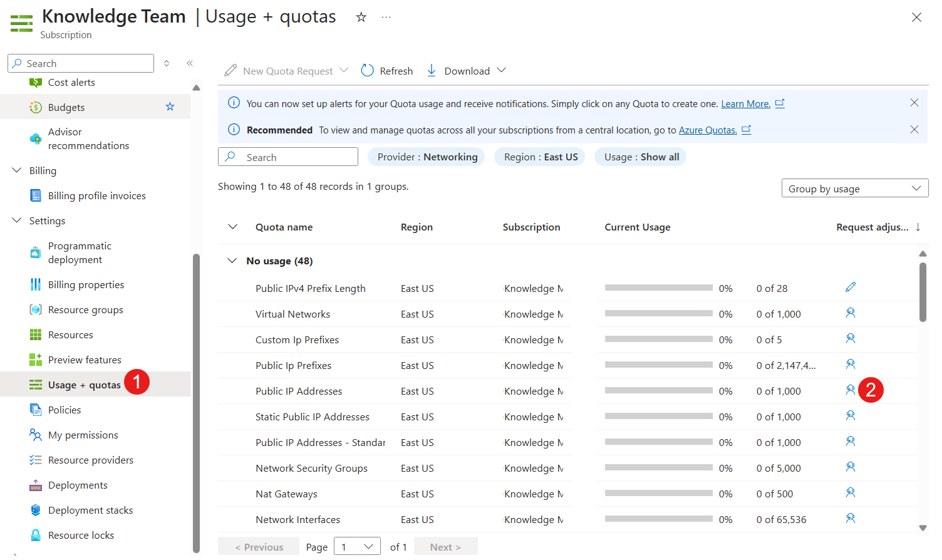Click support request icon for Nat Gateways

pyautogui.click(x=851, y=492)
